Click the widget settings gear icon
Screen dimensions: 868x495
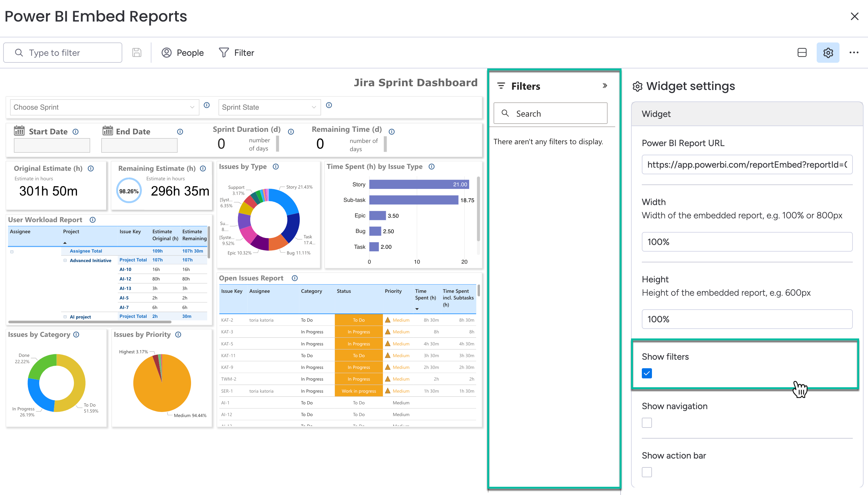point(827,53)
